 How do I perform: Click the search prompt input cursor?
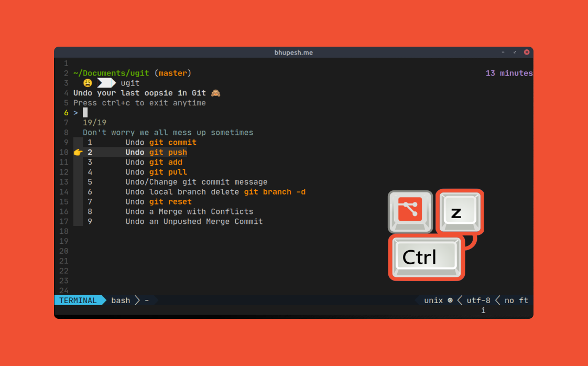(x=85, y=113)
